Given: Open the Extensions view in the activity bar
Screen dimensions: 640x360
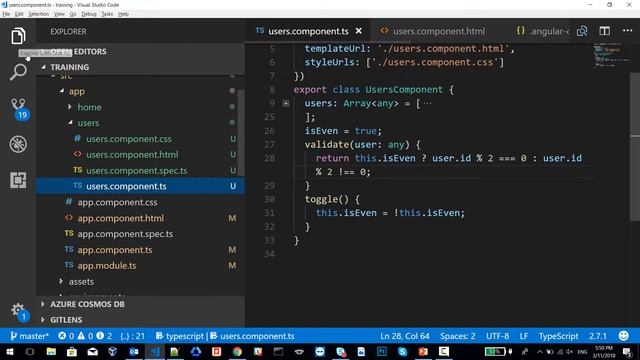Looking at the screenshot, I should (x=18, y=180).
